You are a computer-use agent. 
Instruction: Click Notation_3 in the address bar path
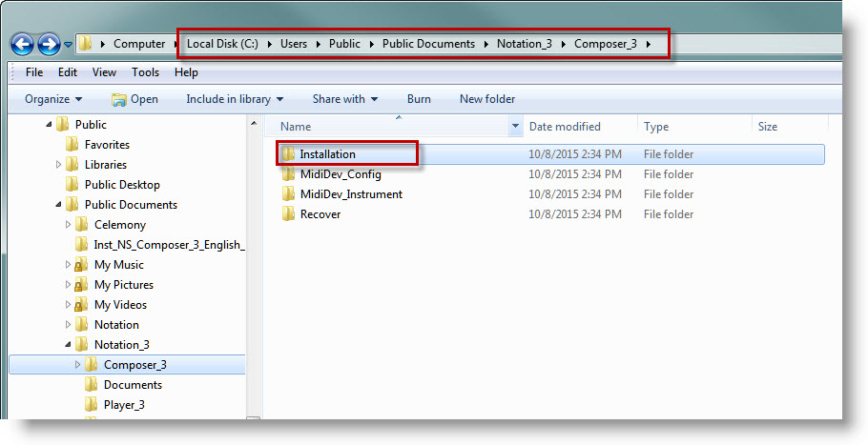pos(524,44)
